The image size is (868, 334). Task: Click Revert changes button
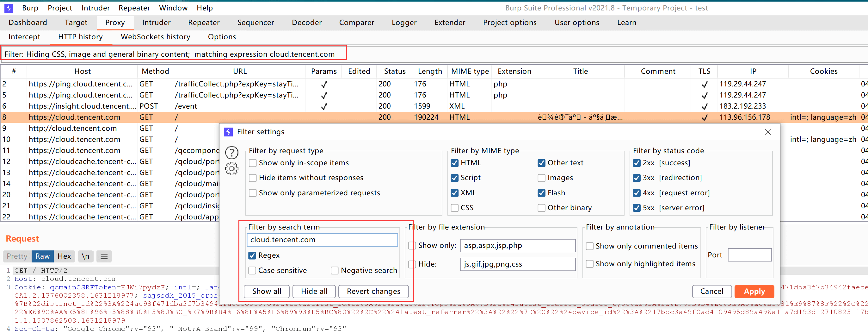tap(373, 292)
